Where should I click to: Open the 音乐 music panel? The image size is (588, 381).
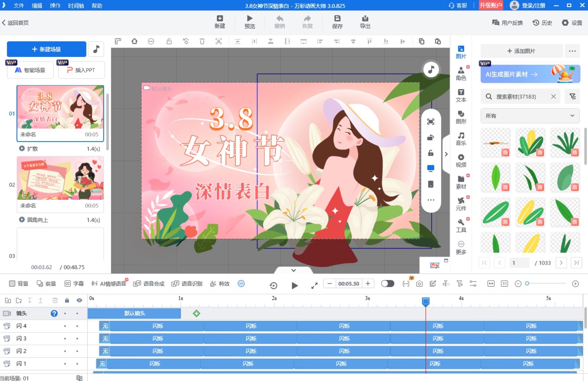461,138
